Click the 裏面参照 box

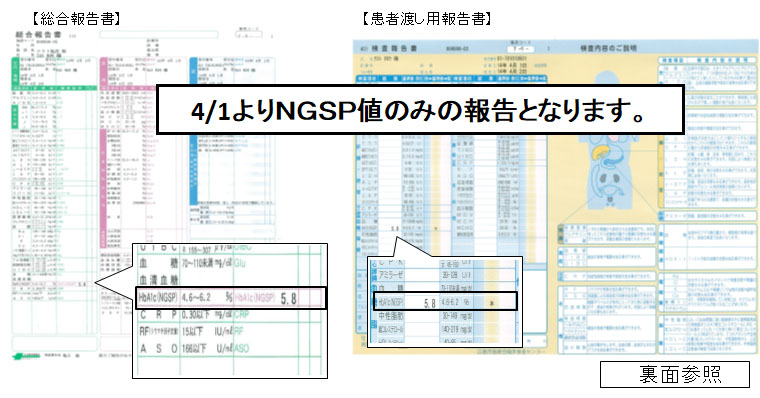coord(675,374)
